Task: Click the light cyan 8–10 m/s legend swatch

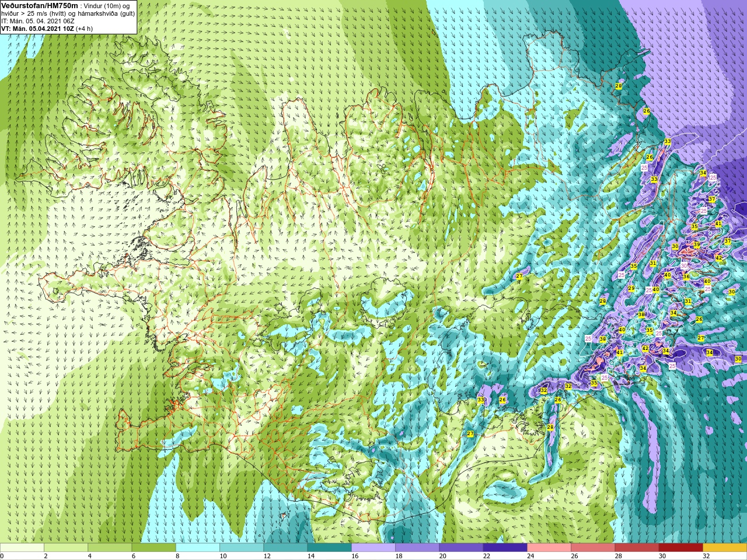Action: [x=198, y=548]
